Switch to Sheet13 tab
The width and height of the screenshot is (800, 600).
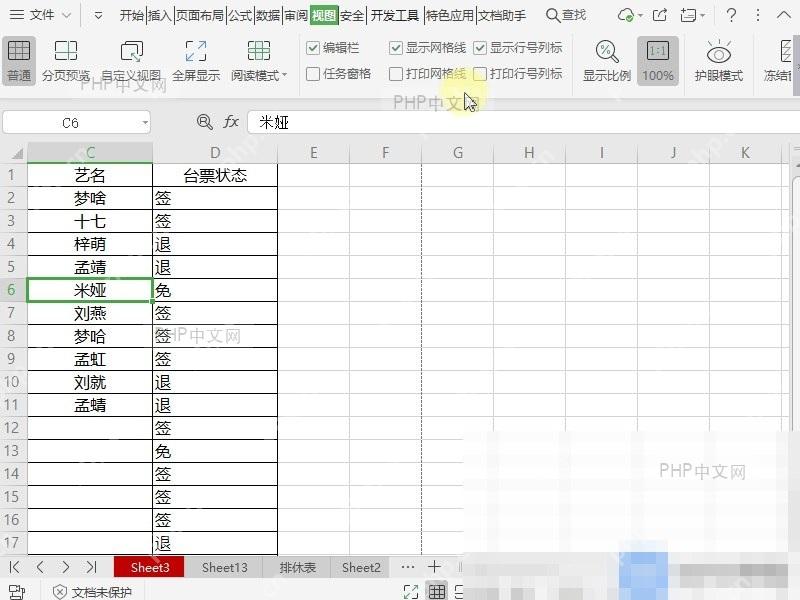click(x=224, y=567)
